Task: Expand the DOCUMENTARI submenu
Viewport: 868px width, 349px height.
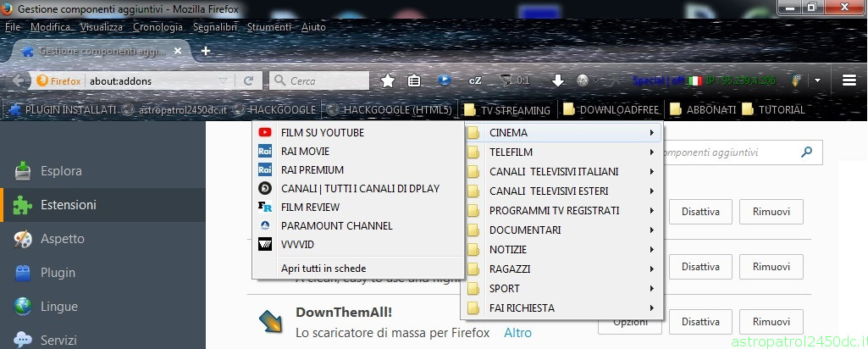Action: click(x=562, y=230)
